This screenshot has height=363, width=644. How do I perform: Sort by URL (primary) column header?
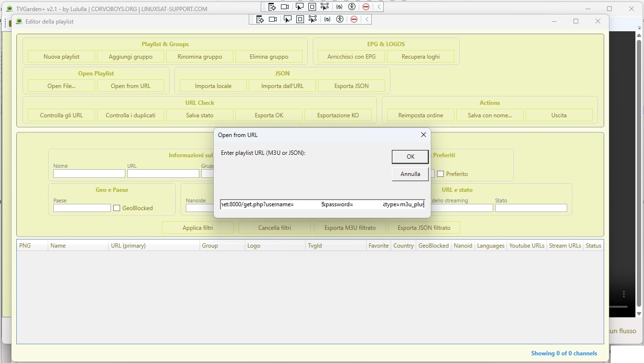pos(154,246)
